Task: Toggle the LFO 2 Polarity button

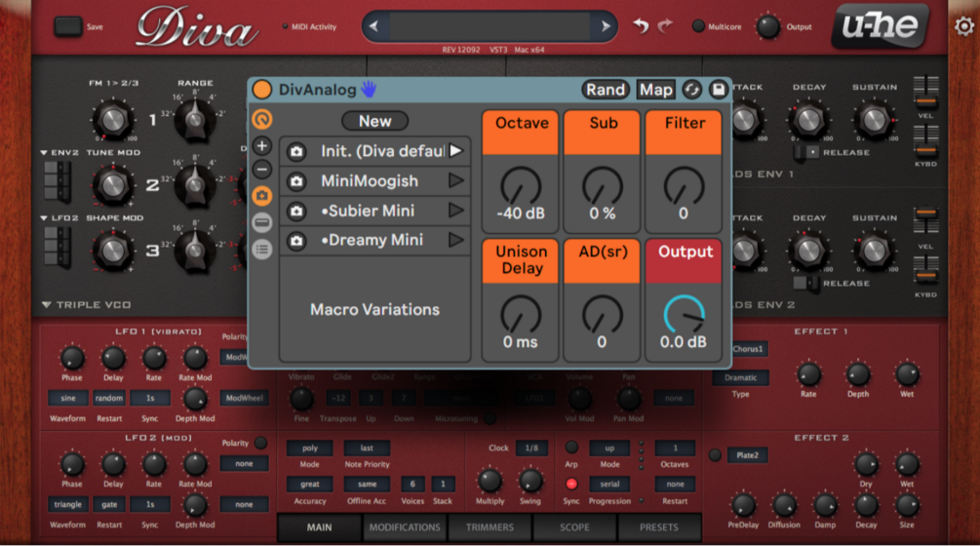Action: [261, 443]
